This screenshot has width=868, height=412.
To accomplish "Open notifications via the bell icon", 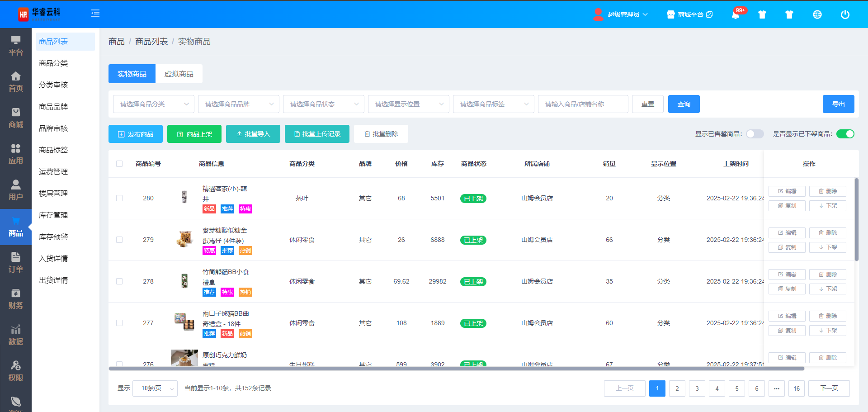I will pyautogui.click(x=736, y=14).
